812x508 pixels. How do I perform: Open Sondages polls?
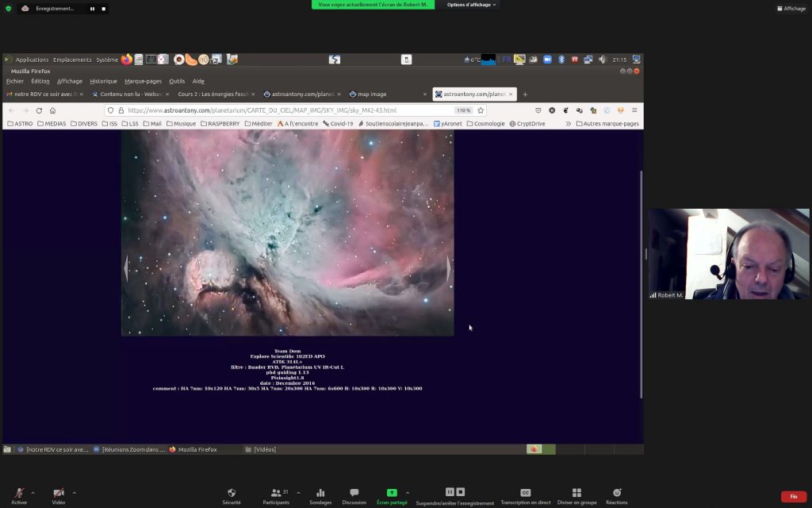point(320,495)
